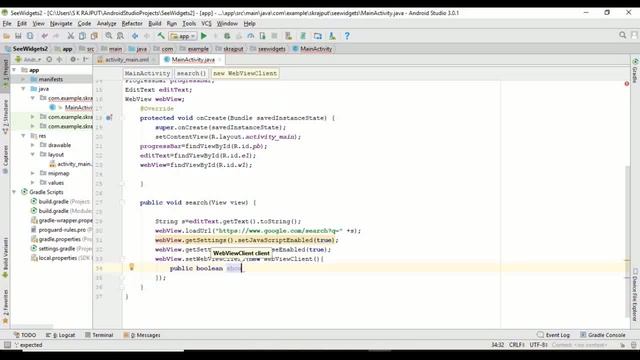Image resolution: width=640 pixels, height=360 pixels.
Task: Click the yellow light bulb intention icon
Action: click(131, 267)
